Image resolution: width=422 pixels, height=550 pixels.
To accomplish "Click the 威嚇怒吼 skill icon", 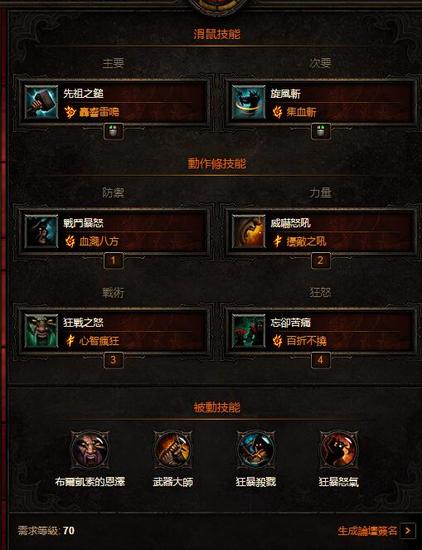I will point(248,232).
